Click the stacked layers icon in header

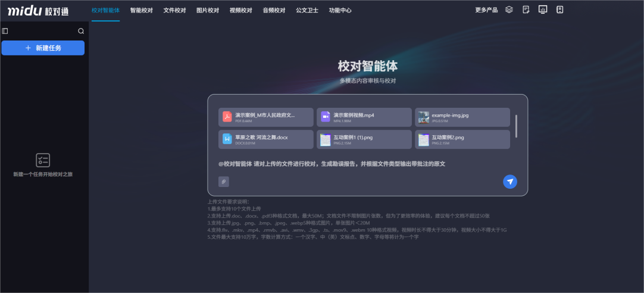coord(509,10)
